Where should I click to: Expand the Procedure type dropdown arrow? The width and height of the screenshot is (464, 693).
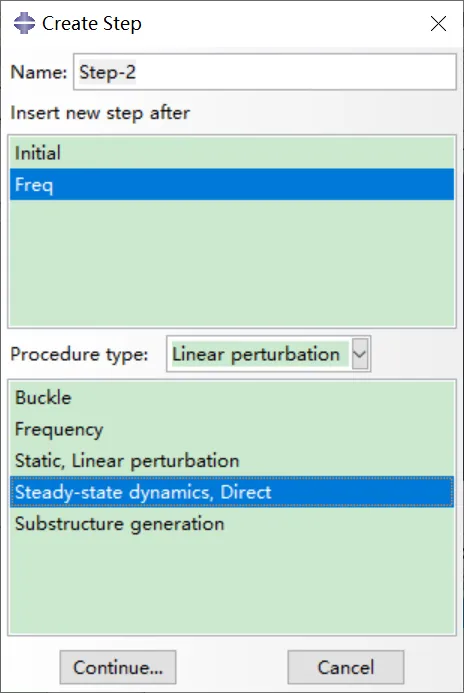tap(360, 354)
